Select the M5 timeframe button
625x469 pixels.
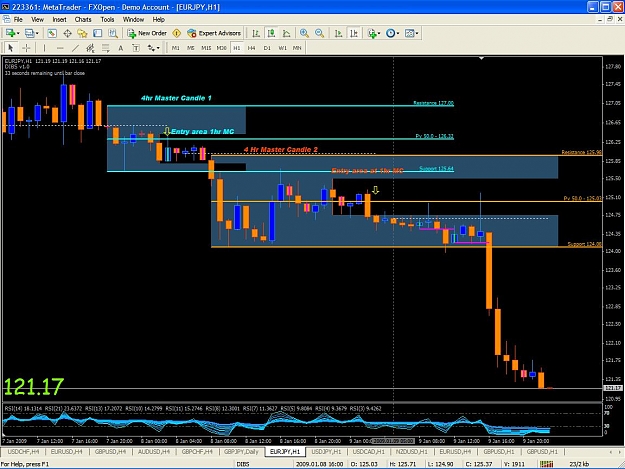[x=191, y=48]
